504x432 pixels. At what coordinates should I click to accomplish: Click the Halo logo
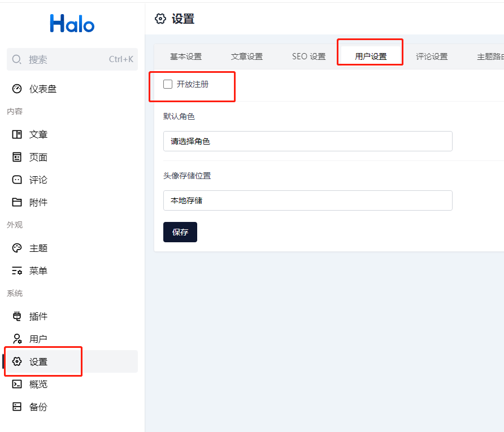72,23
